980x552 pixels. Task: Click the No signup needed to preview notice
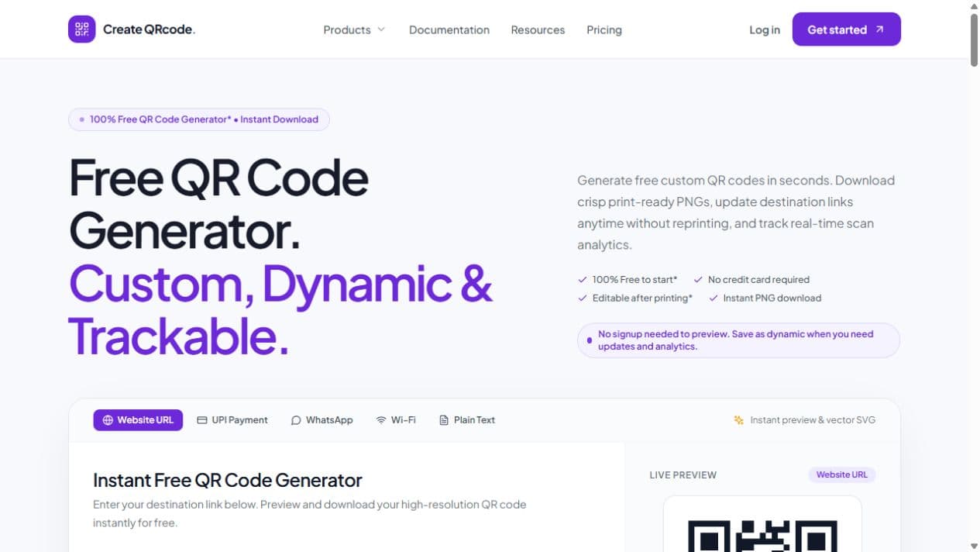[x=738, y=340]
